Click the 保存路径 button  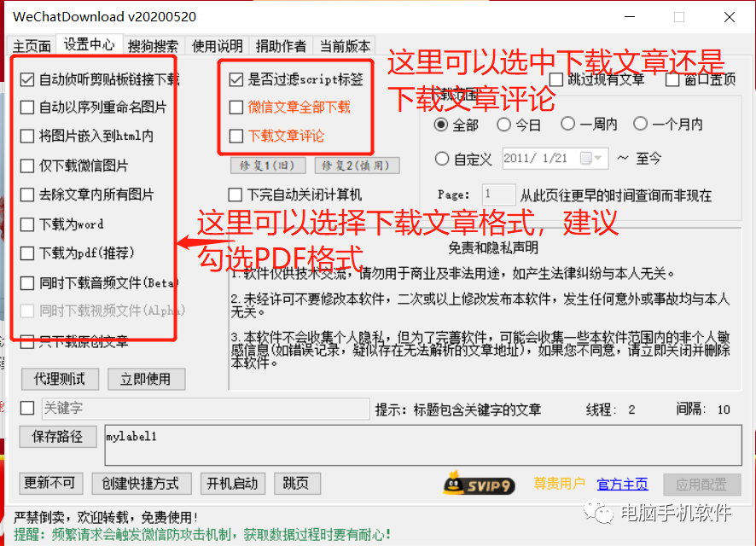pos(58,437)
